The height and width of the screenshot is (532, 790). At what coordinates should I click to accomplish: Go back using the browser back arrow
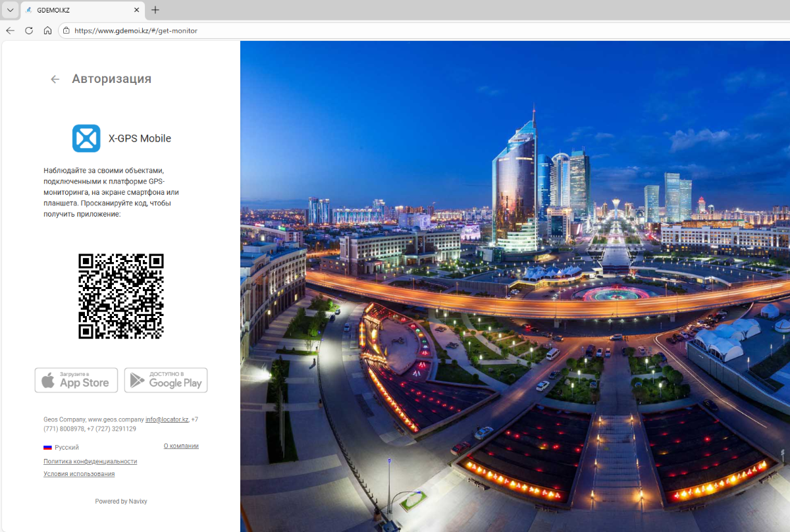(10, 30)
